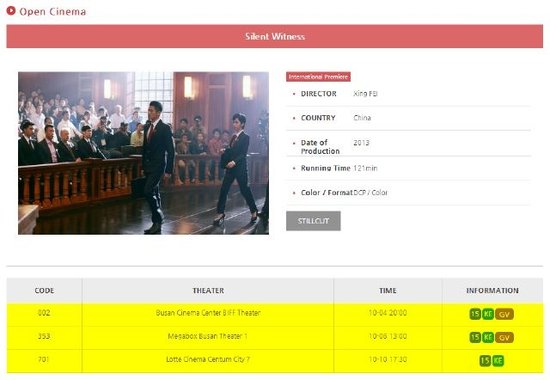Click the INFORMATION column header
Viewport: 550px width, 380px height.
click(492, 291)
